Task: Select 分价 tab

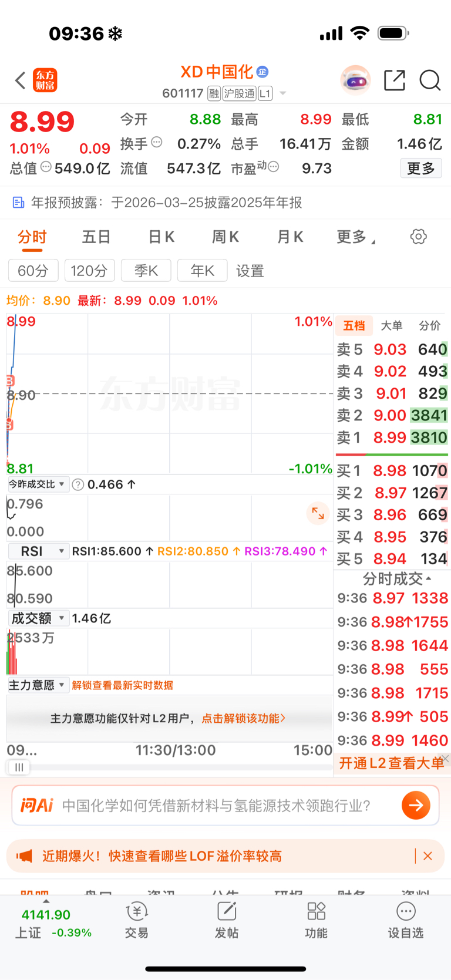Action: click(430, 326)
